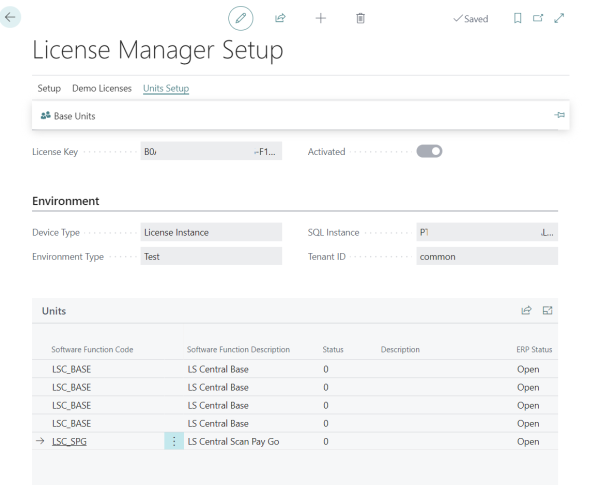Image resolution: width=600 pixels, height=485 pixels.
Task: Click the share icon in top toolbar
Action: (x=279, y=19)
